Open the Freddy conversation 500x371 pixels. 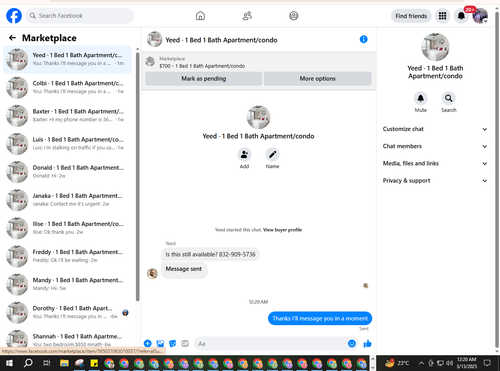[x=67, y=256]
